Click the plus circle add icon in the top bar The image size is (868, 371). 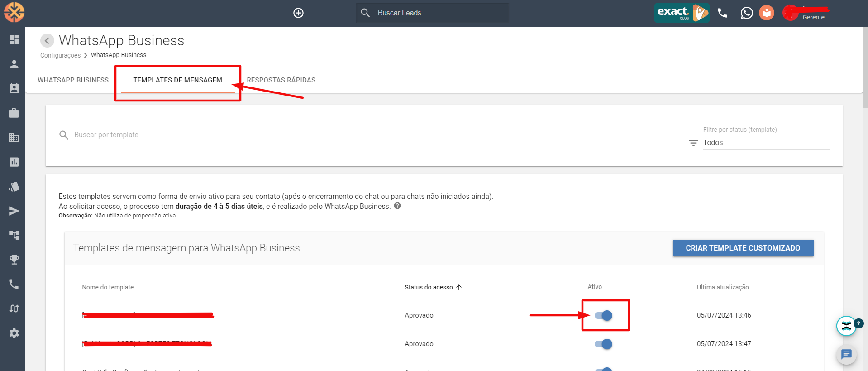[x=298, y=13]
